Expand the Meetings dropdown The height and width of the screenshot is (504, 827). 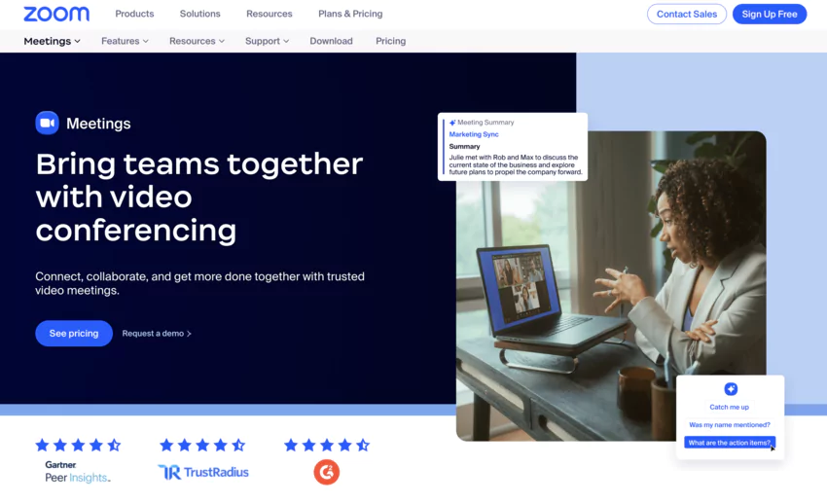click(x=52, y=41)
